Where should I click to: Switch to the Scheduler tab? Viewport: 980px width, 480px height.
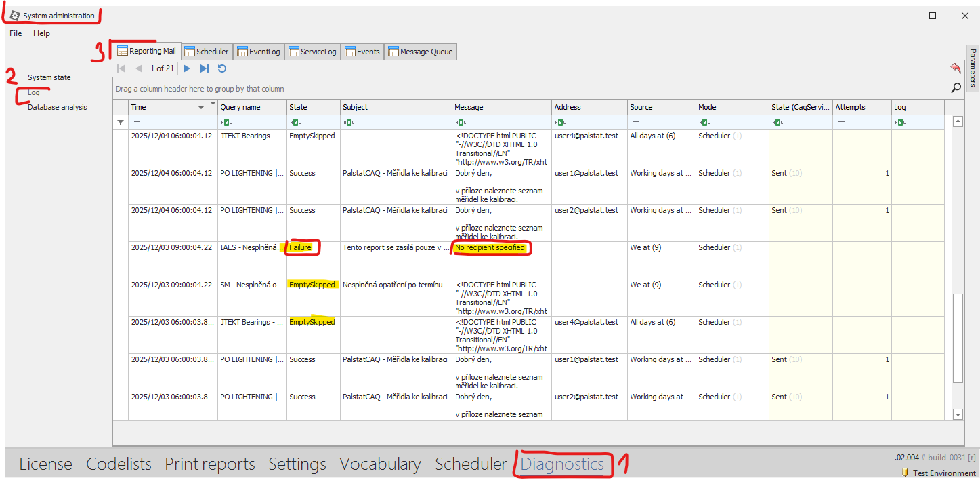pos(207,52)
